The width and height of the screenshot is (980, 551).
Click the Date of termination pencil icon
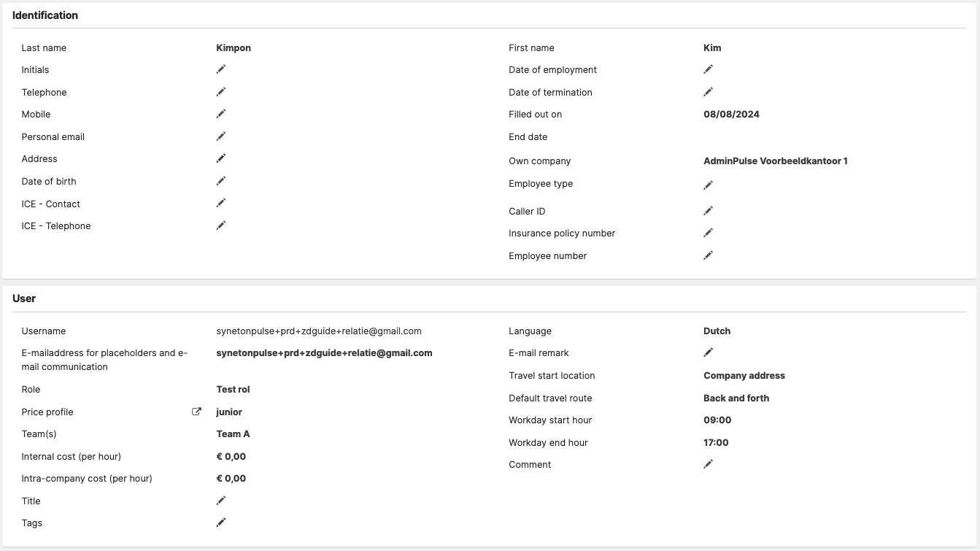(x=708, y=92)
